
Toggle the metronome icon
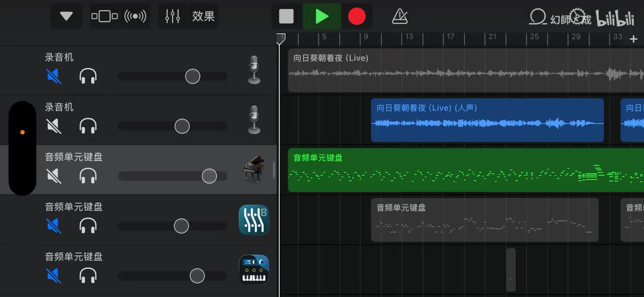[x=399, y=16]
